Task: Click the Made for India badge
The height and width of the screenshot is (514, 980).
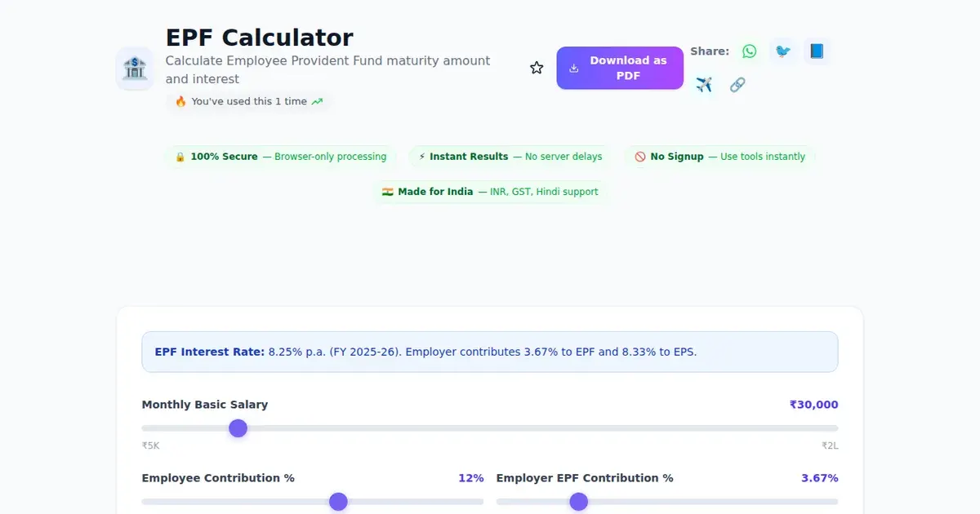Action: (x=490, y=192)
